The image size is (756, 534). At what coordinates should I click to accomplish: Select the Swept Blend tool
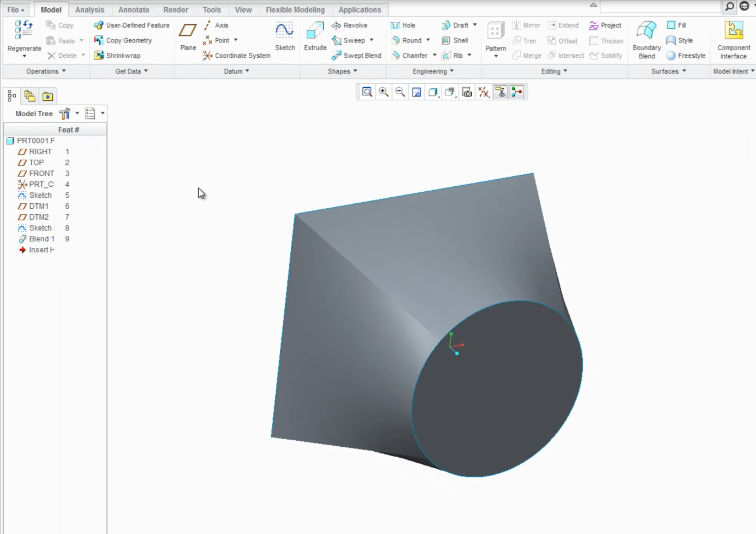(x=357, y=56)
